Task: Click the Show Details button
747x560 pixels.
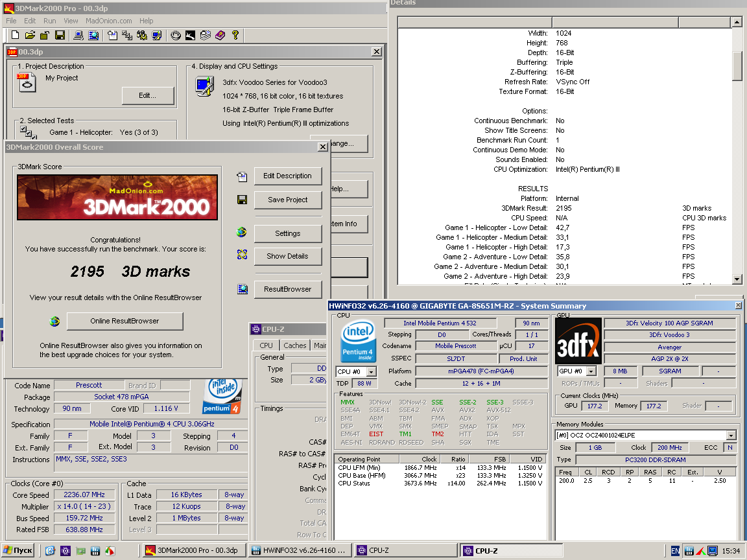Action: tap(288, 256)
